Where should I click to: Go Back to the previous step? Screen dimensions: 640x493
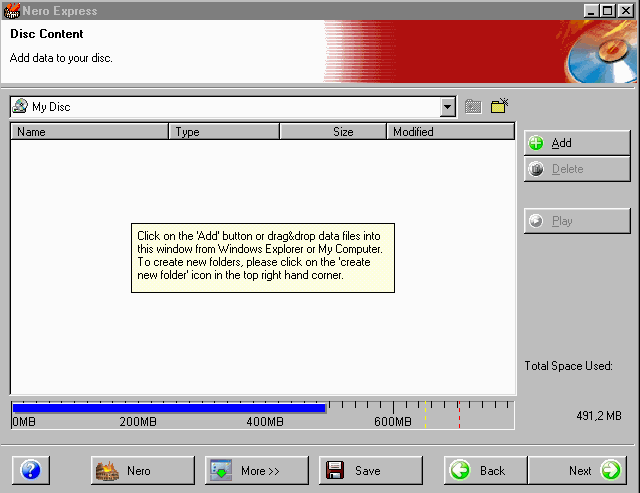click(x=485, y=470)
